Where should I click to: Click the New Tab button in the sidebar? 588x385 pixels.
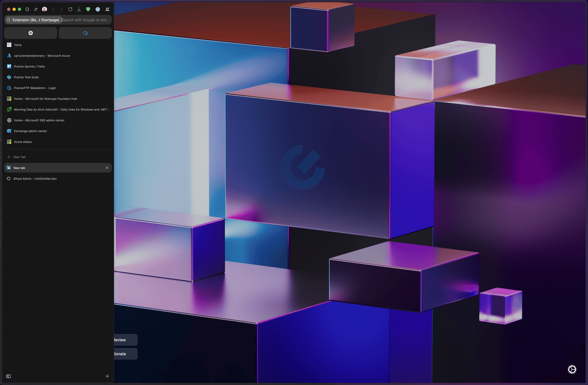[x=58, y=157]
